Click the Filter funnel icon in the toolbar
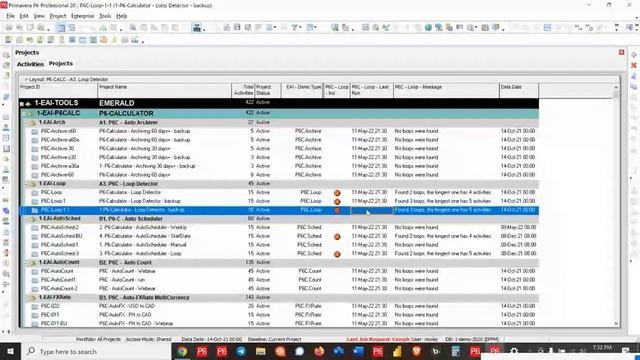Screen dimensions: 640x360 point(294,28)
